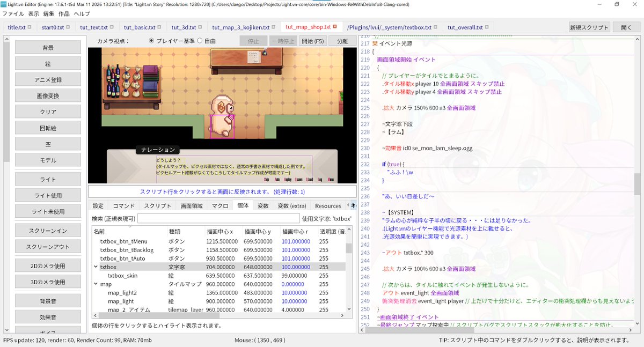This screenshot has width=644, height=347.
Task: Click the 分離 button
Action: pos(341,41)
